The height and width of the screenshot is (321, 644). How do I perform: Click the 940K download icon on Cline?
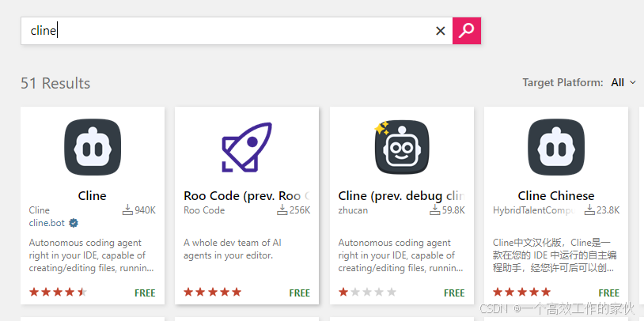tap(127, 210)
